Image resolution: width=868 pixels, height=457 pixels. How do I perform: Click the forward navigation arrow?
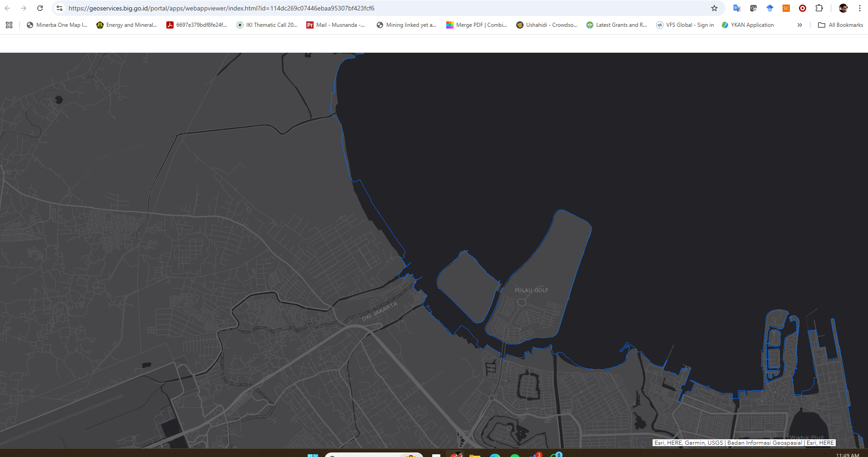click(24, 8)
